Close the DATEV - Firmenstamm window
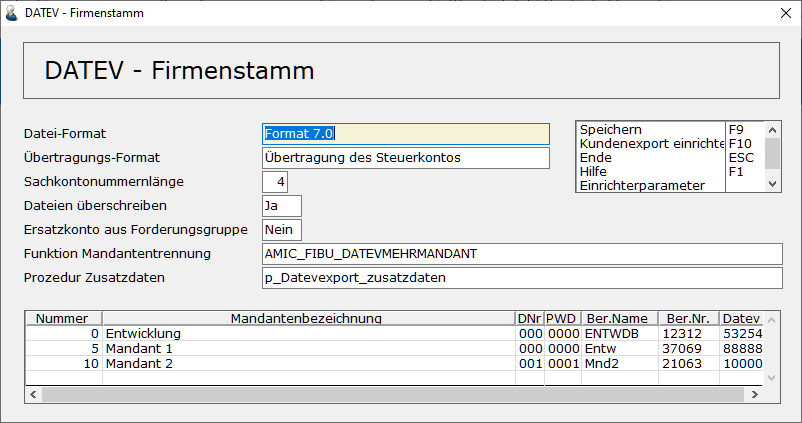 click(786, 13)
